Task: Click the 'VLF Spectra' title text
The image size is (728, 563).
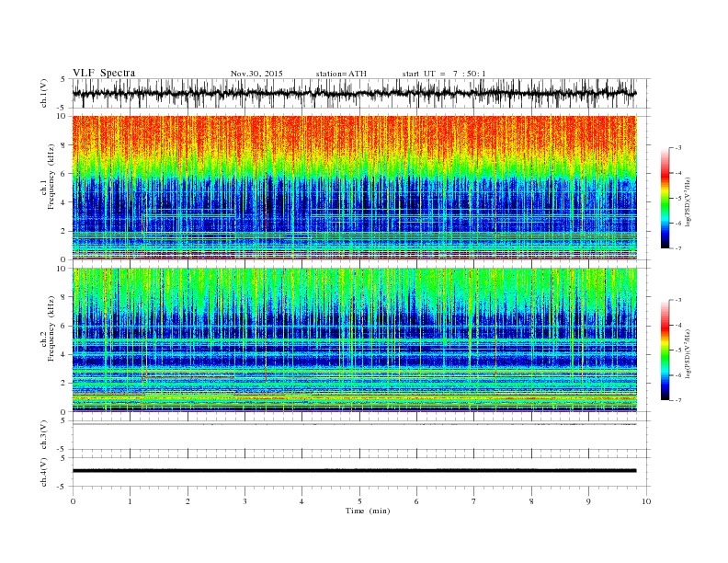Action: pyautogui.click(x=104, y=73)
